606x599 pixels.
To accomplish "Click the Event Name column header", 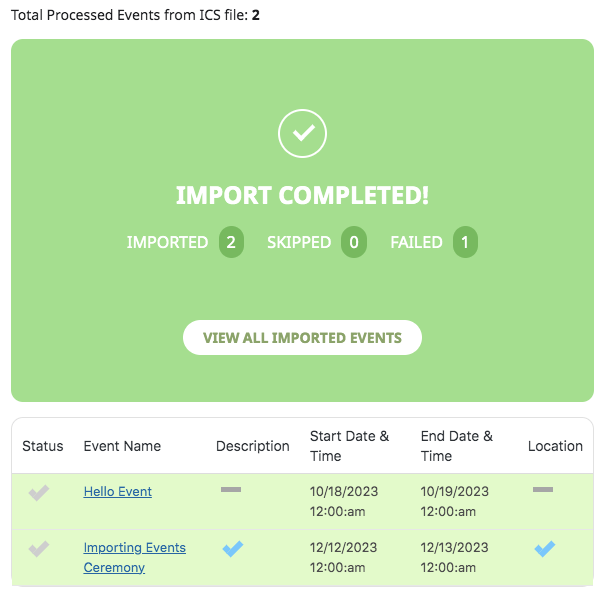I will click(122, 446).
